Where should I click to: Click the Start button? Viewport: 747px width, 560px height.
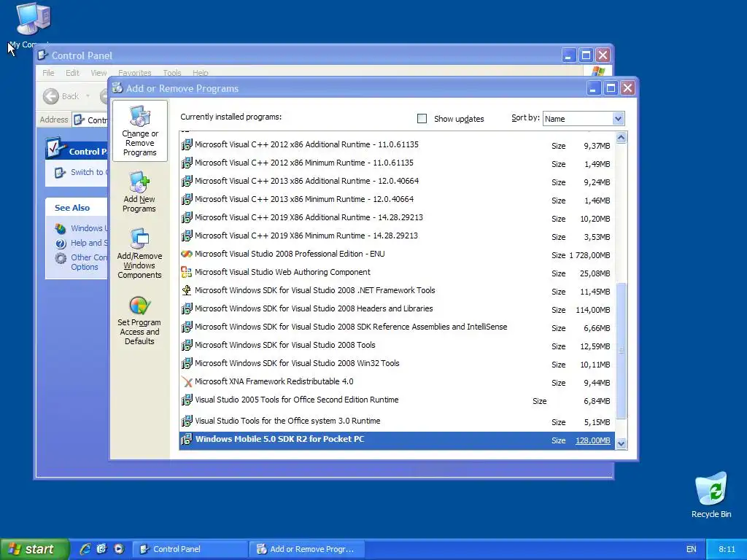point(34,549)
